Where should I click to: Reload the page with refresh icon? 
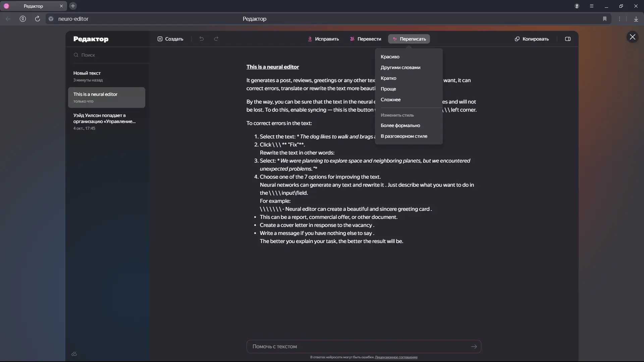(38, 19)
